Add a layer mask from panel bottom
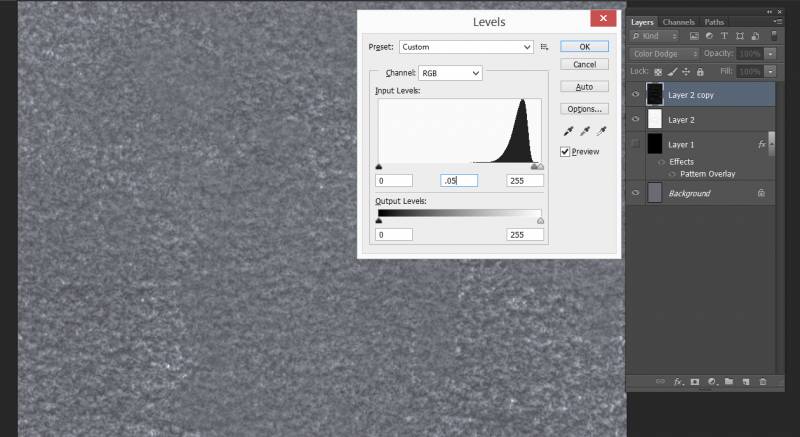800x437 pixels. (695, 382)
